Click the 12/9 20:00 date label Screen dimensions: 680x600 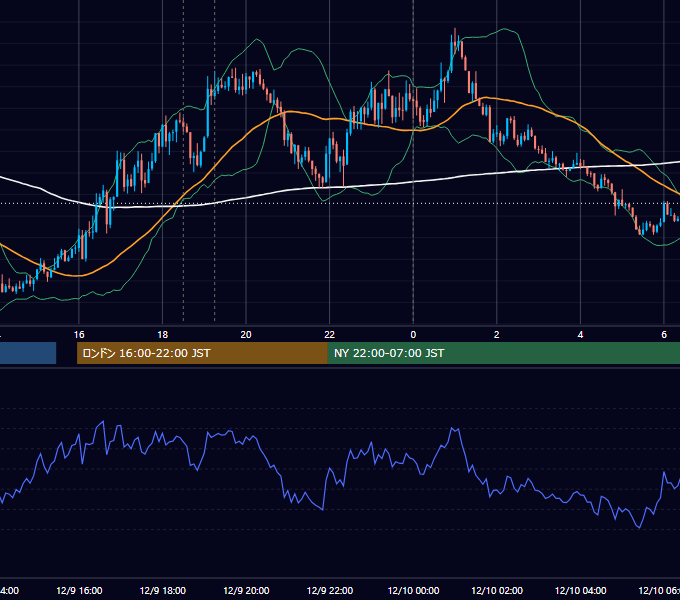pos(246,590)
